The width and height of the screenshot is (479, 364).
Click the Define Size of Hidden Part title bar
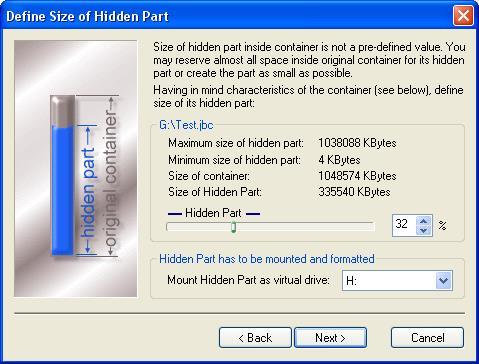(227, 16)
